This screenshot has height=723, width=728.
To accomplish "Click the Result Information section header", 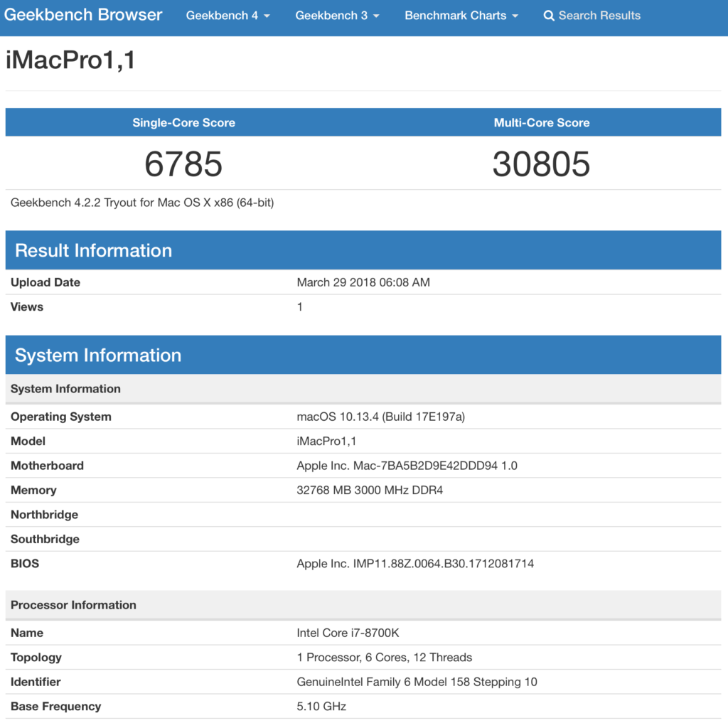I will click(x=363, y=250).
